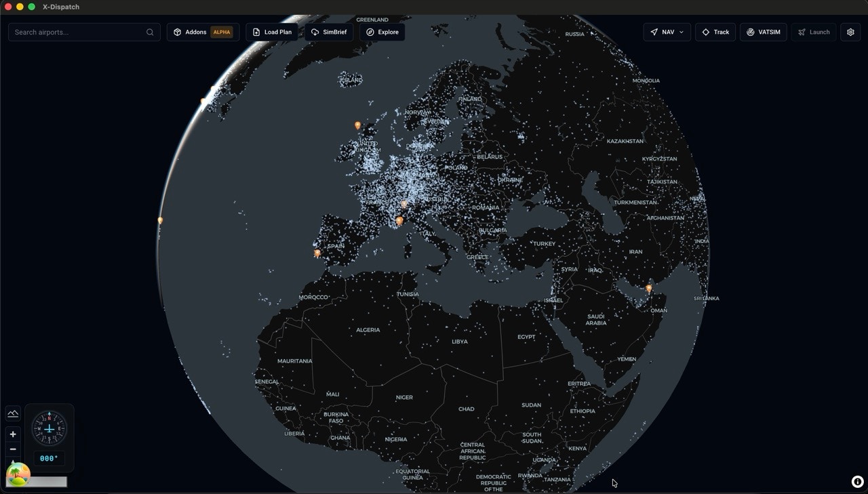Click the Search airports input field
Viewport: 868px width, 494px height.
point(78,32)
